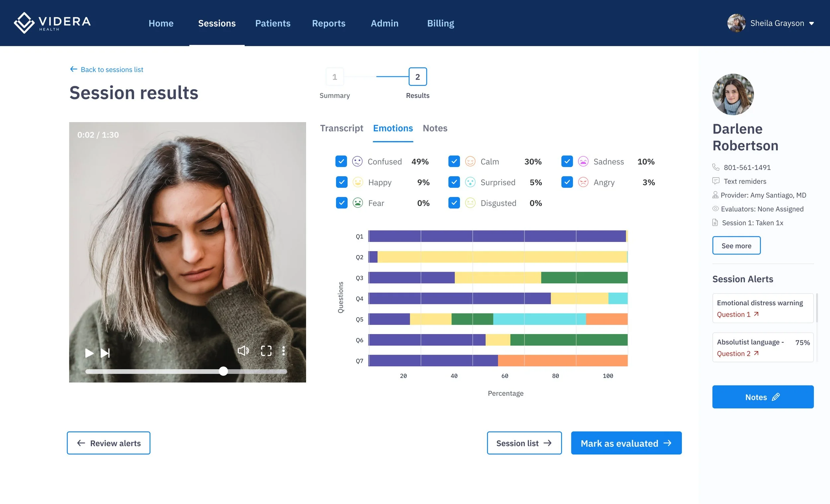Click the Videra Health logo
The height and width of the screenshot is (504, 830).
[52, 23]
